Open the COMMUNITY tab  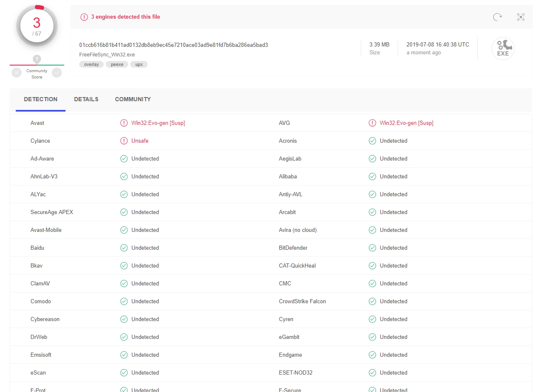pos(133,99)
